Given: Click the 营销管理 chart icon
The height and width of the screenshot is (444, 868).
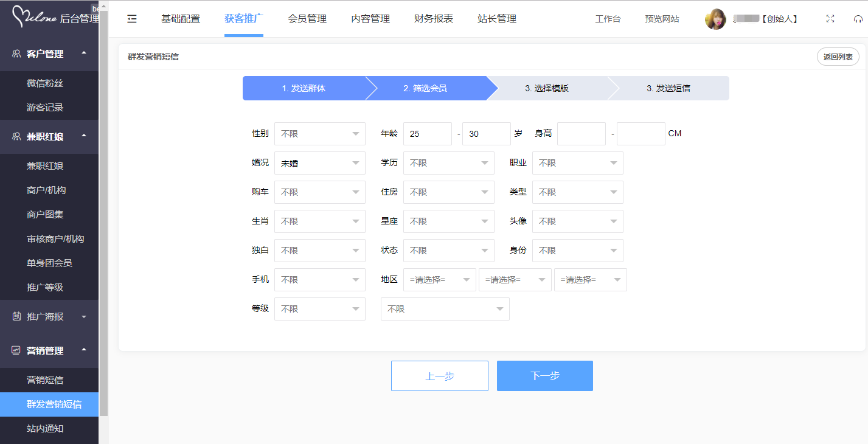Looking at the screenshot, I should pyautogui.click(x=16, y=350).
